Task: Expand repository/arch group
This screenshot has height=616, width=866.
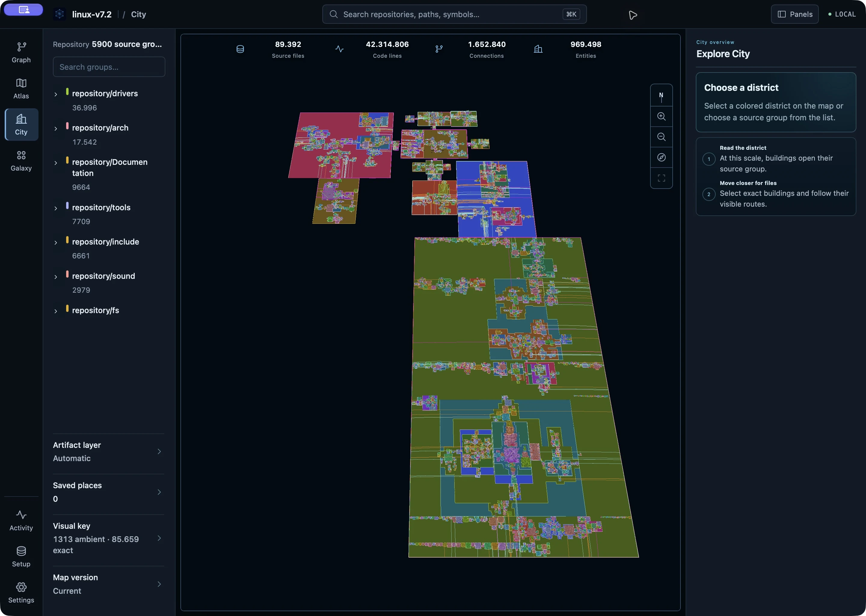Action: tap(56, 129)
